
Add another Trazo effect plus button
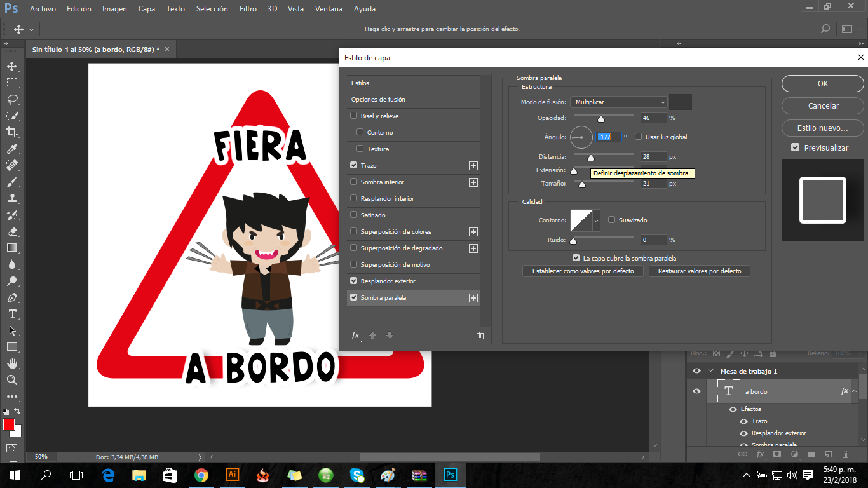pos(473,165)
